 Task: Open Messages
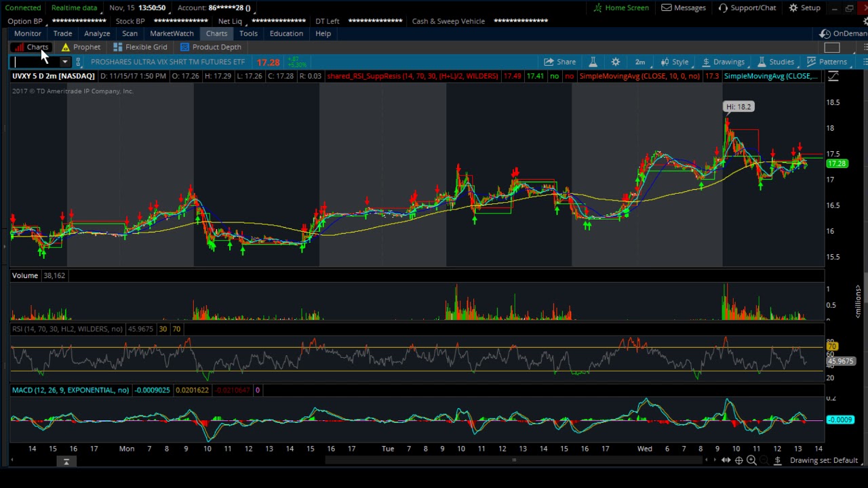(x=684, y=7)
